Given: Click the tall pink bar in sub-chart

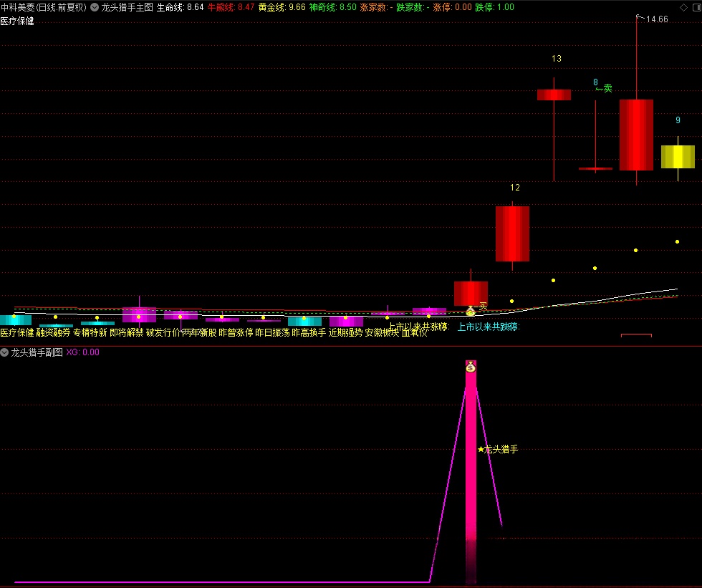Looking at the screenshot, I should coord(471,458).
